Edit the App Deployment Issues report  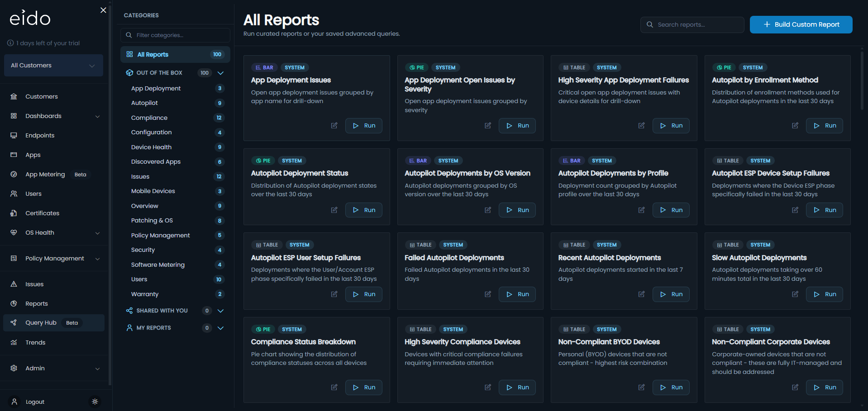(x=334, y=126)
